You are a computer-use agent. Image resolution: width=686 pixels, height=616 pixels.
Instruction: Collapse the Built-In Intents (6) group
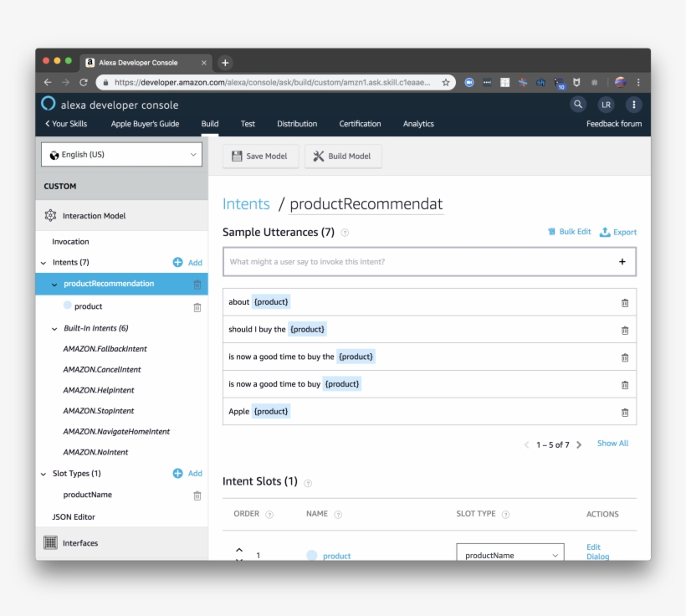(x=55, y=329)
